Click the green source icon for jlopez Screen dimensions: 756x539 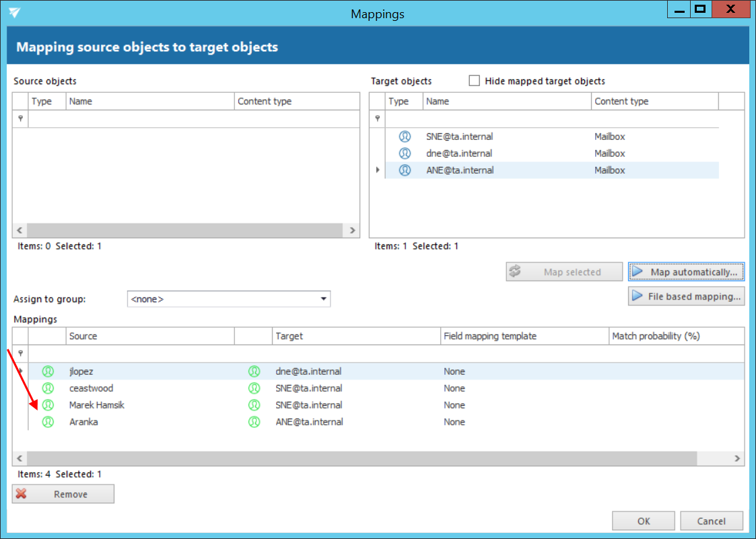(x=48, y=371)
